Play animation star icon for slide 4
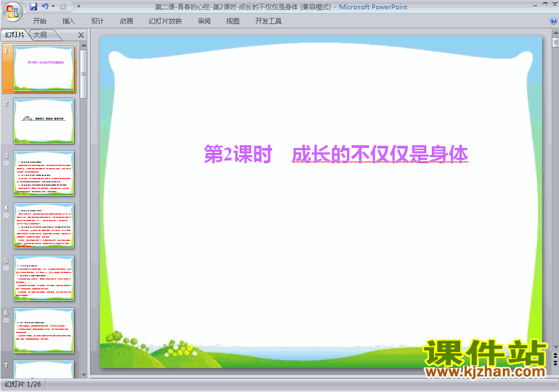Image resolution: width=559 pixels, height=392 pixels. 6,216
